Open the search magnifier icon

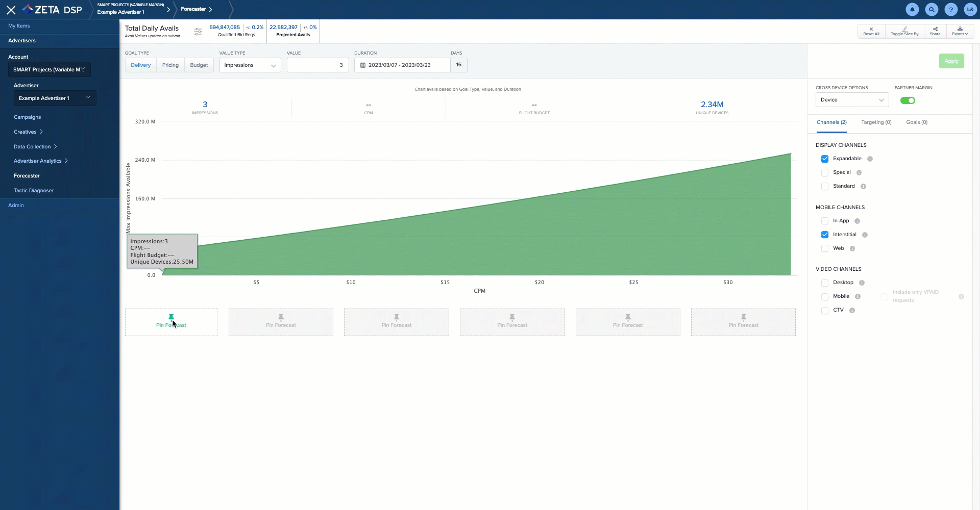(932, 9)
